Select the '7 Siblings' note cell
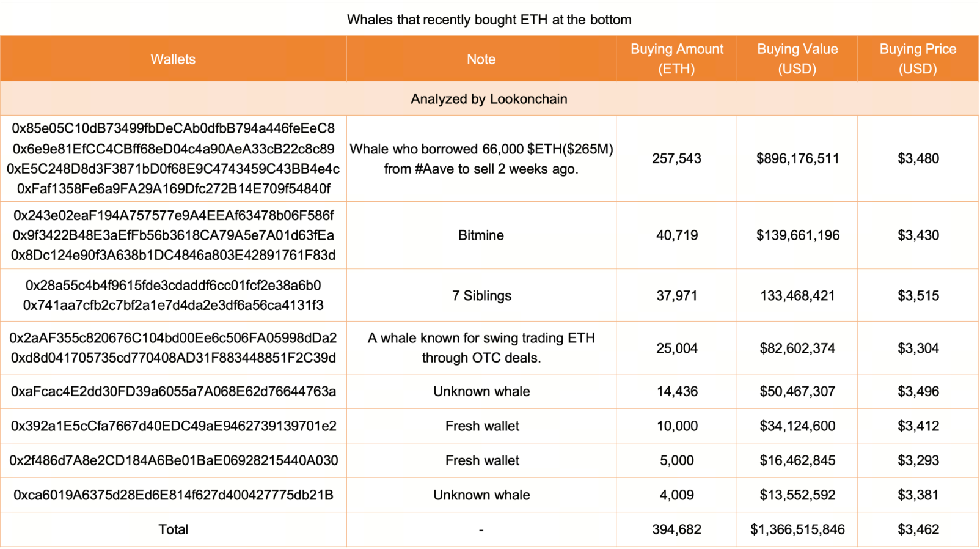The image size is (980, 549). [481, 296]
